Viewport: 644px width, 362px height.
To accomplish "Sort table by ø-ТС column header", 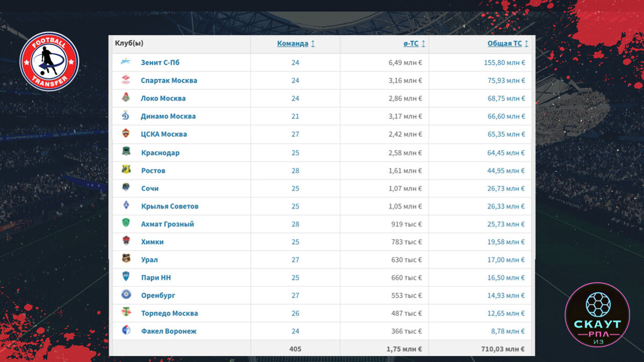I will pos(411,43).
